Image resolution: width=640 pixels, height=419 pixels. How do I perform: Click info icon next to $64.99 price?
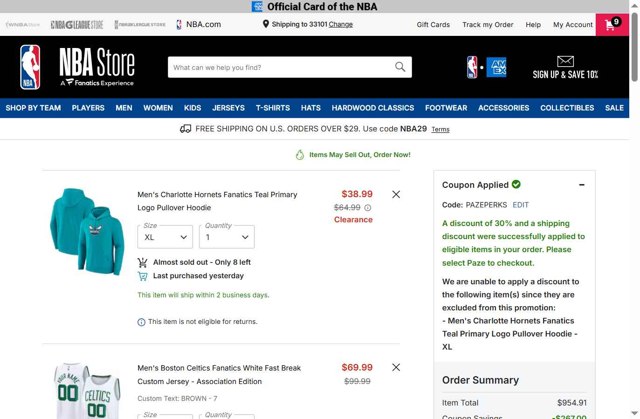pos(368,208)
